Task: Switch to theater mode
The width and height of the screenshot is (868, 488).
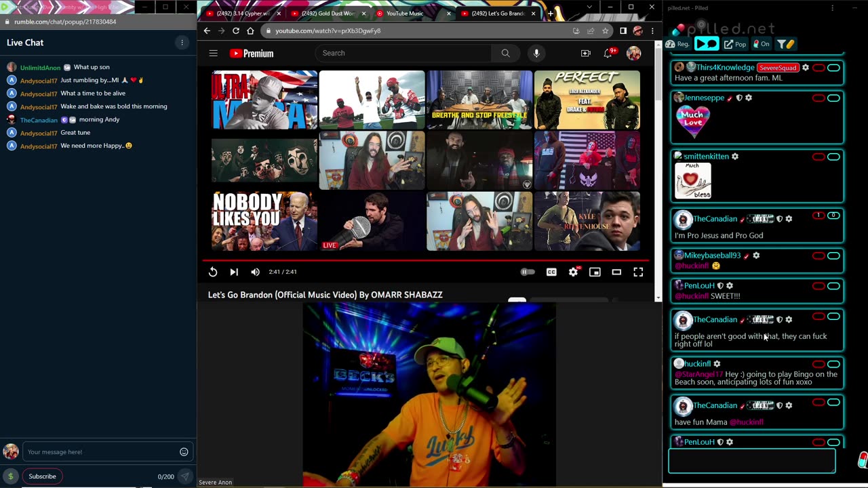Action: pyautogui.click(x=616, y=272)
